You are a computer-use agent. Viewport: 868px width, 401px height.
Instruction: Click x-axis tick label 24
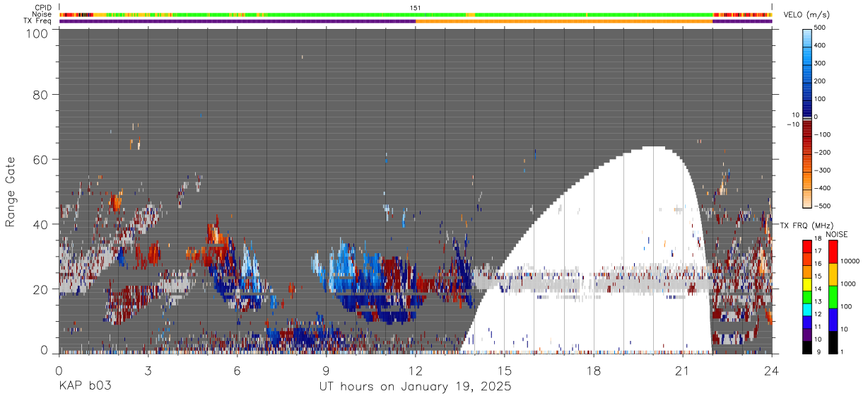[x=771, y=370]
